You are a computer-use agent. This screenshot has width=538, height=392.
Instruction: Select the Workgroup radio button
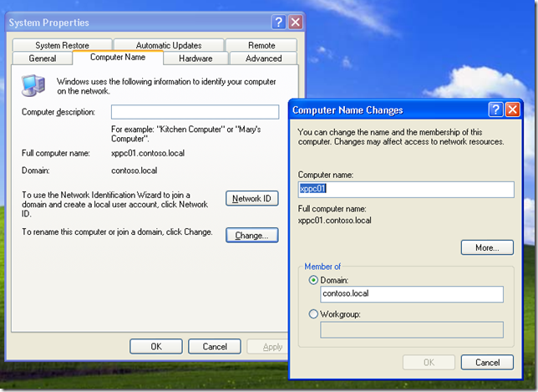[x=314, y=314]
